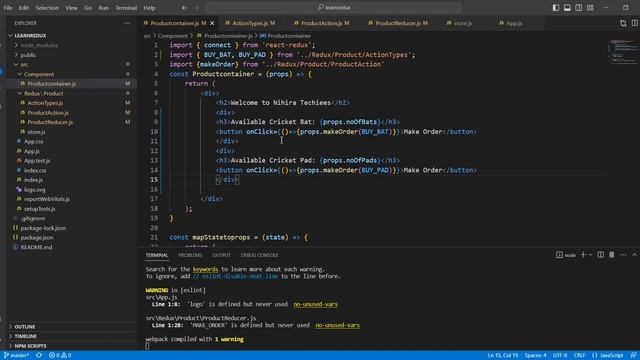Create a new terminal with plus icon
This screenshot has width=640, height=360.
click(583, 255)
